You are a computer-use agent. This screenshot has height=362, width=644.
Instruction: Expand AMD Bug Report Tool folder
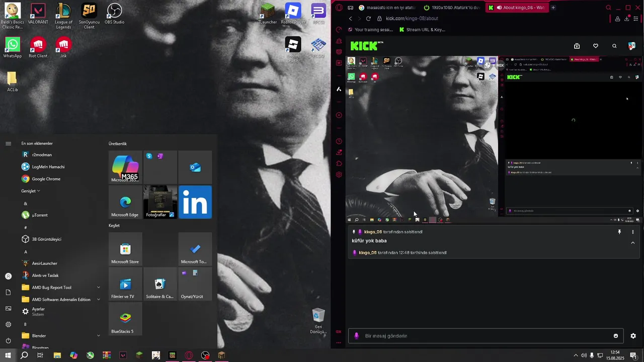98,288
